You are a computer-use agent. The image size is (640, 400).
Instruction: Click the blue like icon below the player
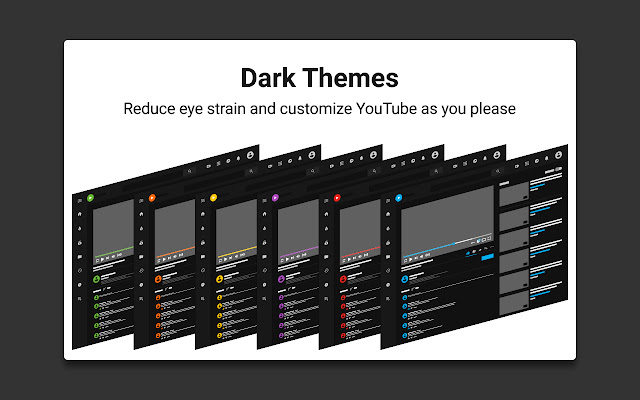click(468, 253)
